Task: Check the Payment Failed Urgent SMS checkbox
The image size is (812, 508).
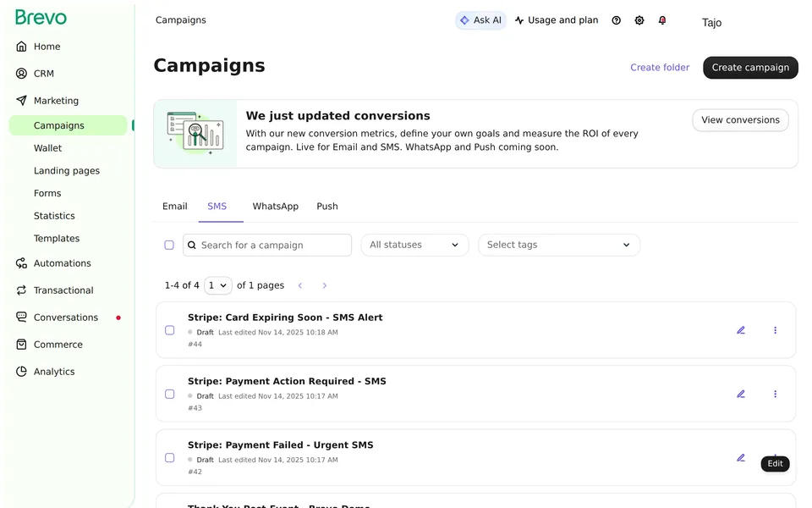Action: pos(170,458)
